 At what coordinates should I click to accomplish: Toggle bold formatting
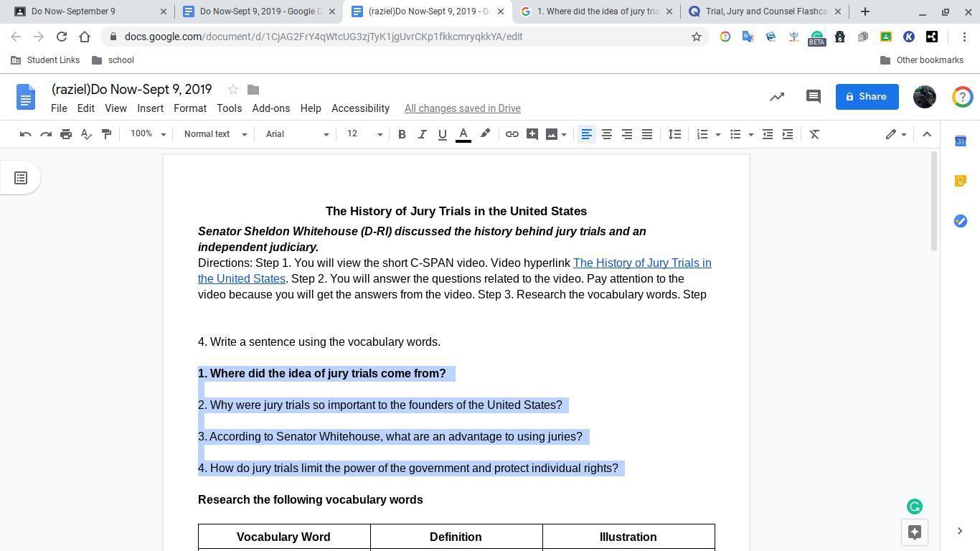[x=402, y=134]
